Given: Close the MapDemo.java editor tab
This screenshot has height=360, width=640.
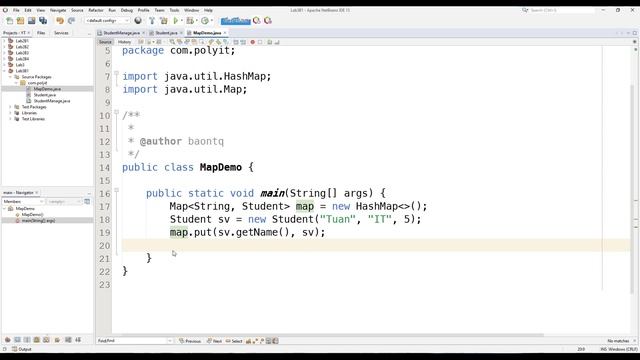Looking at the screenshot, I should click(x=225, y=33).
